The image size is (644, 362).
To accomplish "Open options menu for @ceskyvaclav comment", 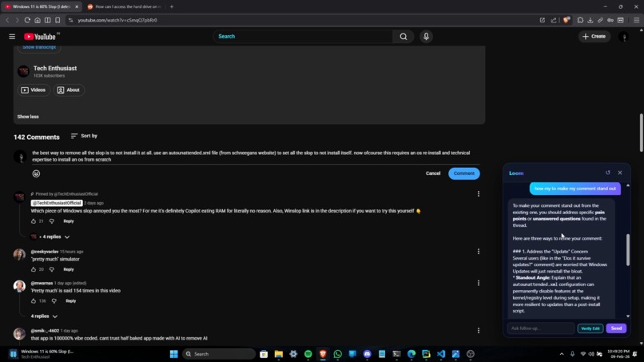I will [479, 252].
